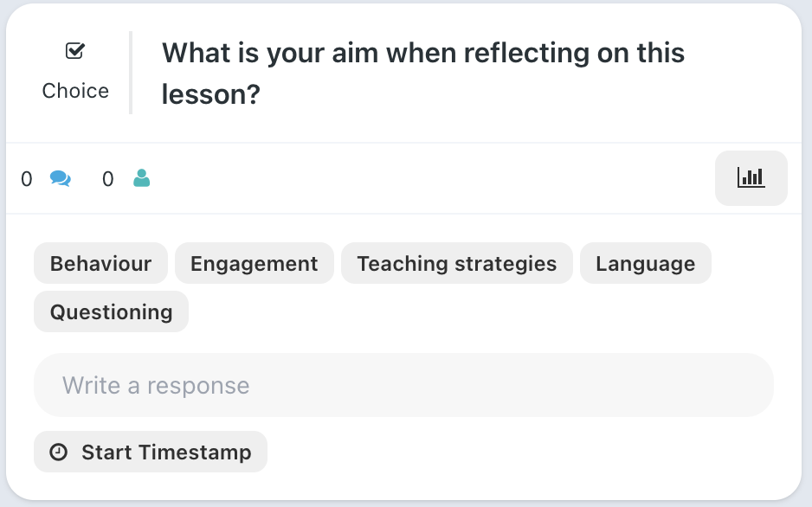This screenshot has width=812, height=507.
Task: Click the Choice question type label
Action: (75, 91)
